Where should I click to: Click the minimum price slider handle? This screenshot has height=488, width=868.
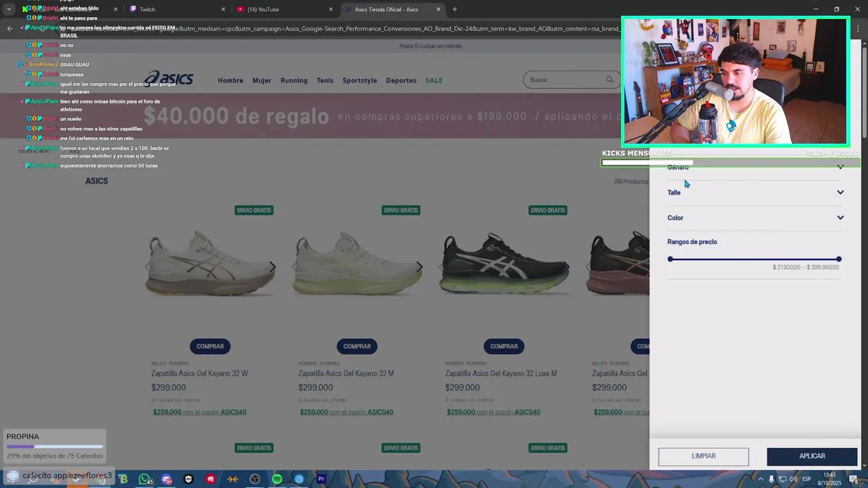[x=670, y=259]
